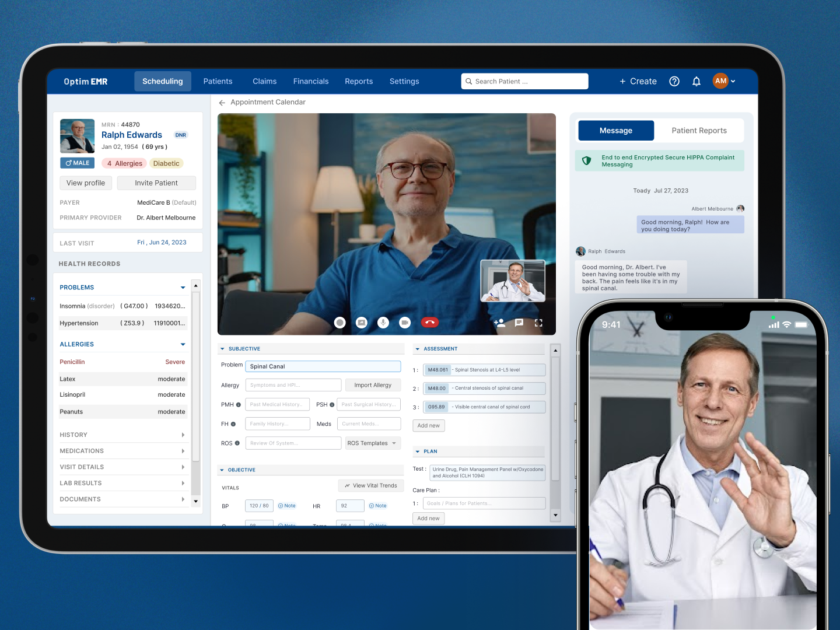Image resolution: width=840 pixels, height=630 pixels.
Task: Click the Invite Patient button
Action: pos(156,183)
